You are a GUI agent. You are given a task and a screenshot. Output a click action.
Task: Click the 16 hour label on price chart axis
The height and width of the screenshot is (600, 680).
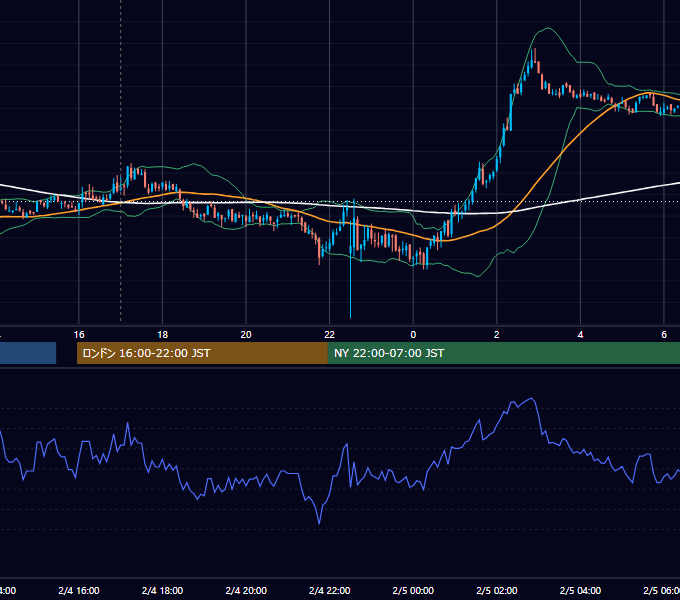pos(79,335)
